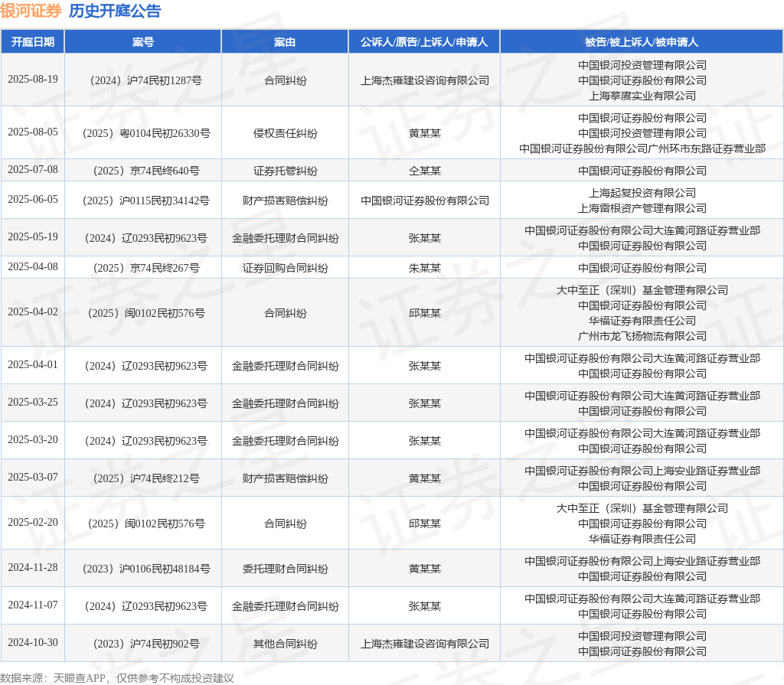Select the date cell 2025-04-02

click(33, 312)
